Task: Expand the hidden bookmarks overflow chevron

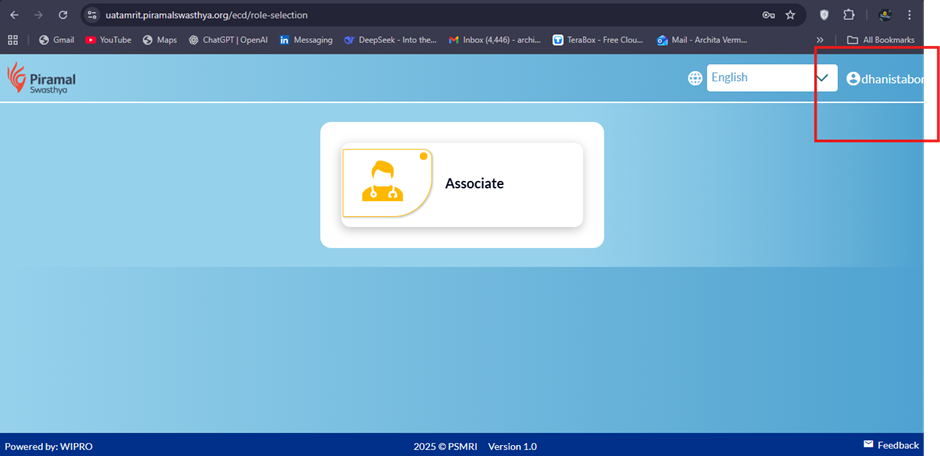Action: 820,40
